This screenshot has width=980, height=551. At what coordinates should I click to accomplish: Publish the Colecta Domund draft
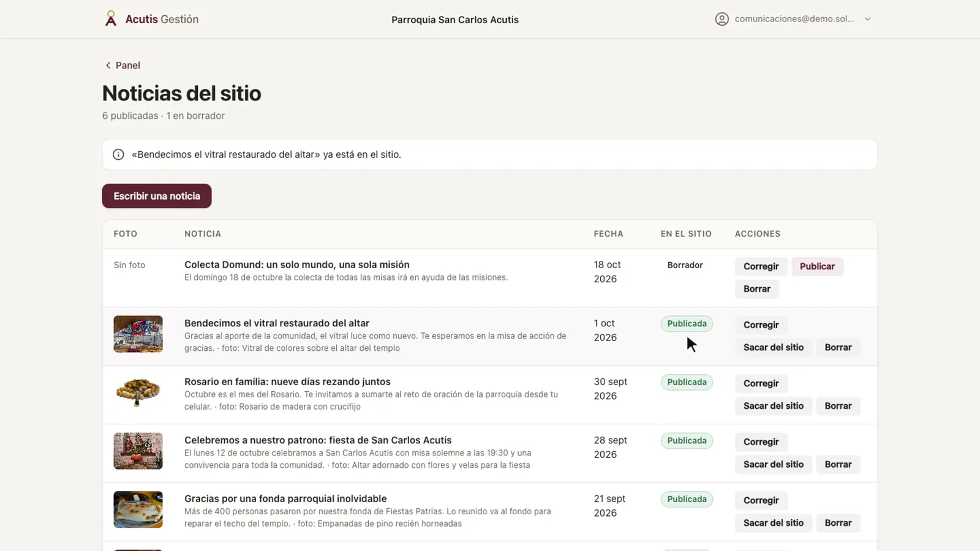[817, 266]
